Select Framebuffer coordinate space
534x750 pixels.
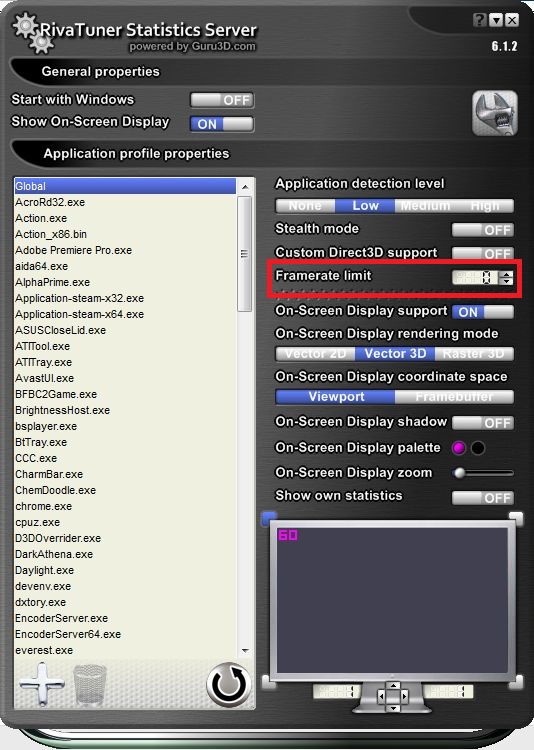455,397
